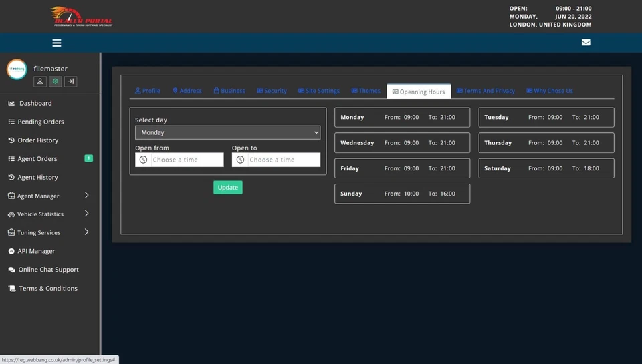Open the Select day dropdown

[227, 132]
